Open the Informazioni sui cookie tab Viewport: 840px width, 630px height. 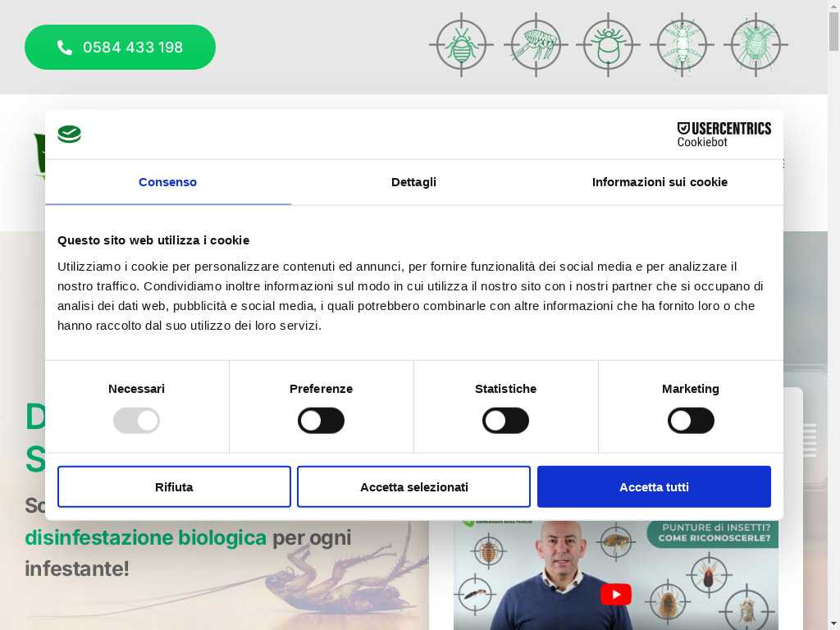(660, 182)
